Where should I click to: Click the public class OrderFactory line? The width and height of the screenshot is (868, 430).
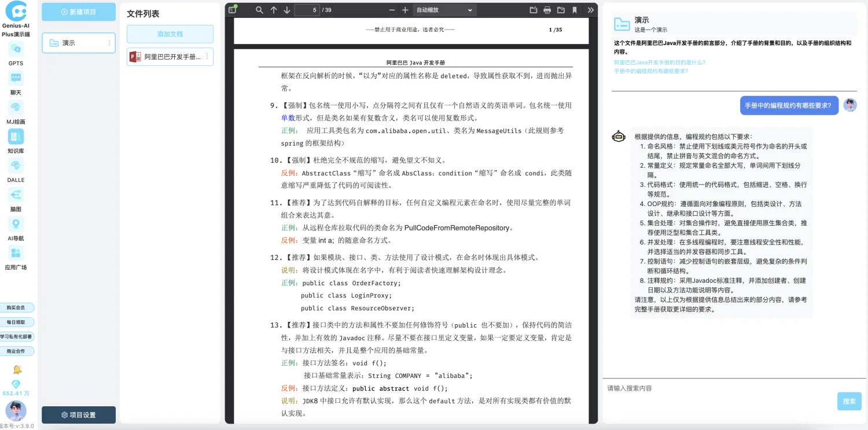pos(351,283)
